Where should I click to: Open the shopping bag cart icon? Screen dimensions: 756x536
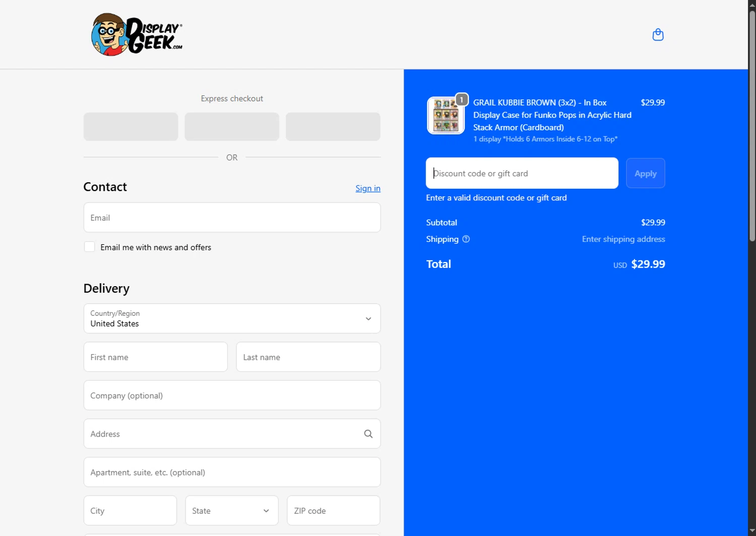coord(658,35)
